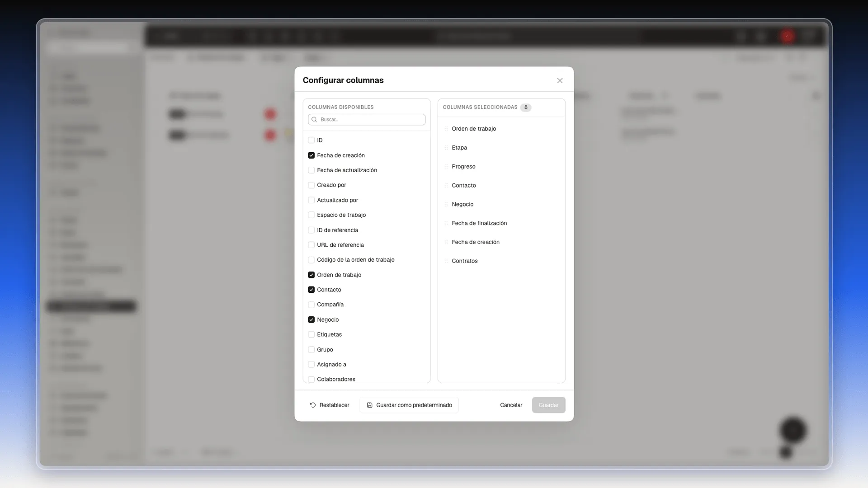
Task: Check Código de la orden de trabajo
Action: [x=311, y=260]
